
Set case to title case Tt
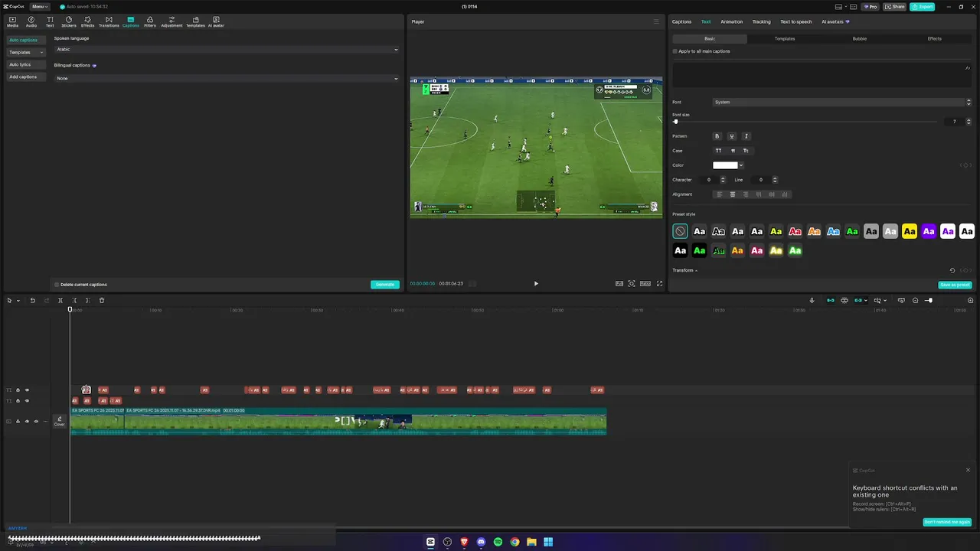(746, 151)
